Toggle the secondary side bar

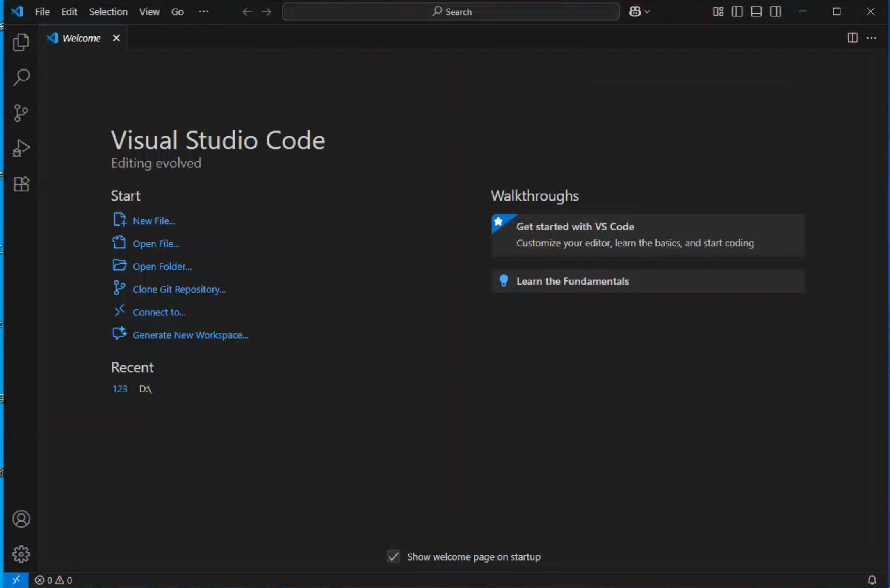point(776,11)
